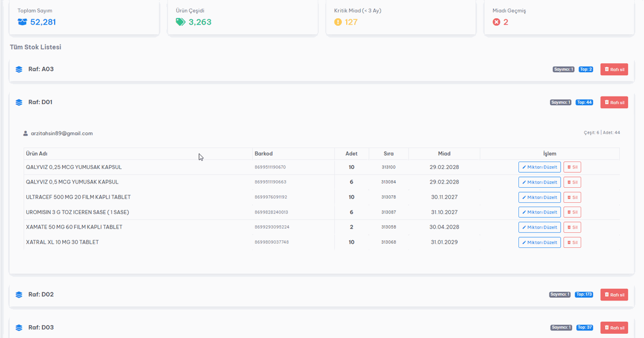The image size is (644, 338).
Task: Click the layers icon for Raf: A03
Action: pos(19,69)
